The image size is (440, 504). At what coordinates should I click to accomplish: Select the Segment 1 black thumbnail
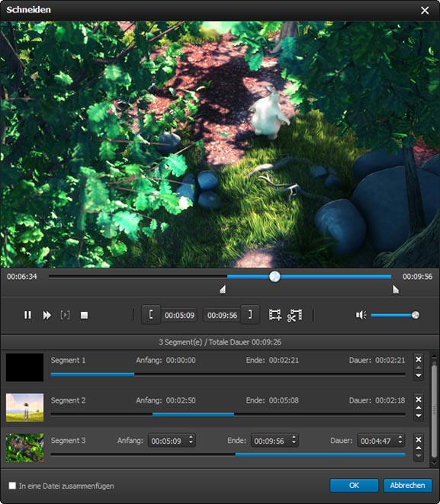tap(24, 368)
